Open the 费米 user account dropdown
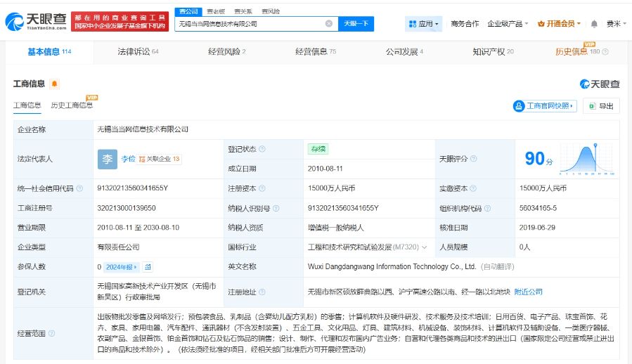Image resolution: width=632 pixels, height=364 pixels. [x=616, y=24]
